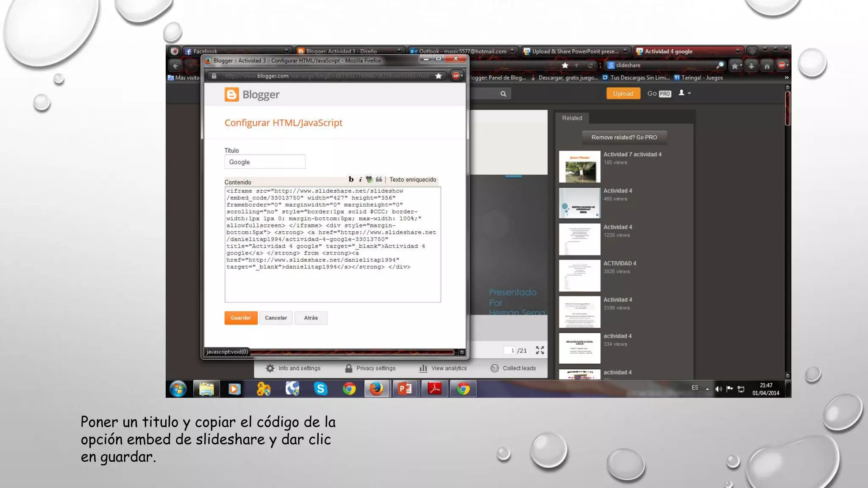The image size is (868, 488).
Task: Open Actividad 7 actividad 4 thumbnail
Action: tap(579, 166)
